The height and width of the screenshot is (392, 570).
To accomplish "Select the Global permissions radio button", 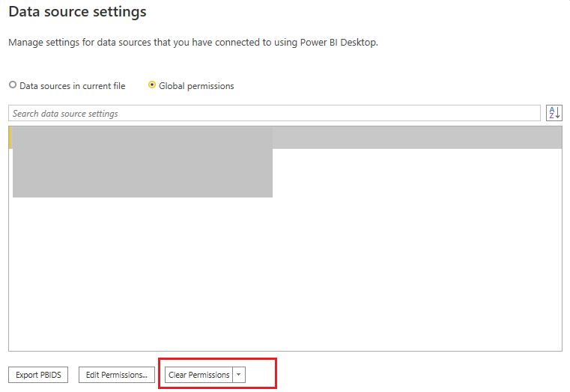I will [152, 85].
